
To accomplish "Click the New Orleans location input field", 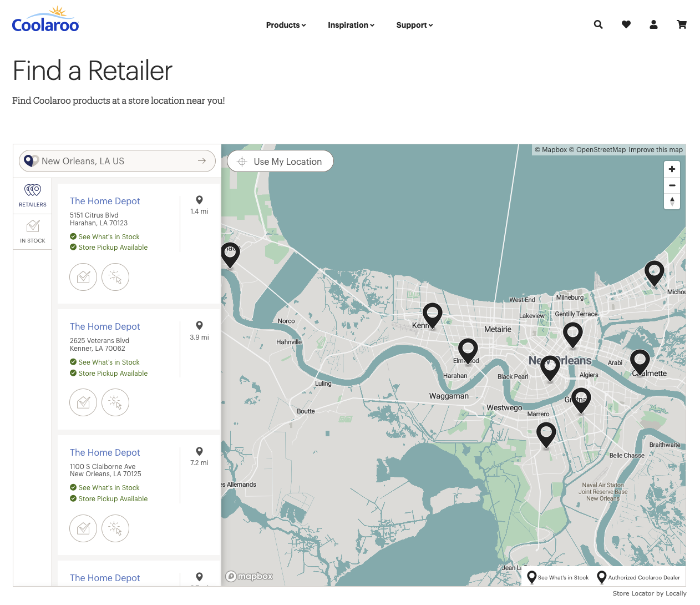I will 117,161.
